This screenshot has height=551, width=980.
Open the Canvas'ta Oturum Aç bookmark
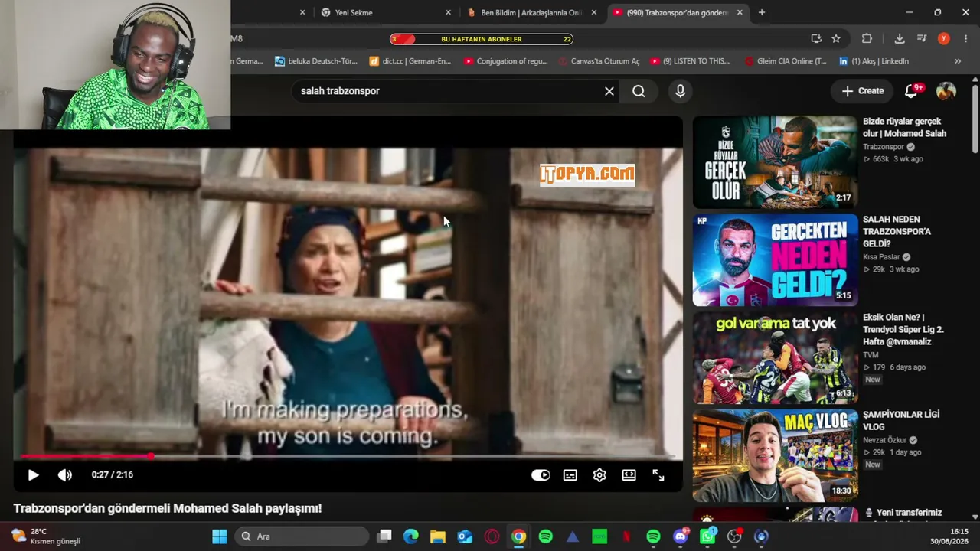599,61
